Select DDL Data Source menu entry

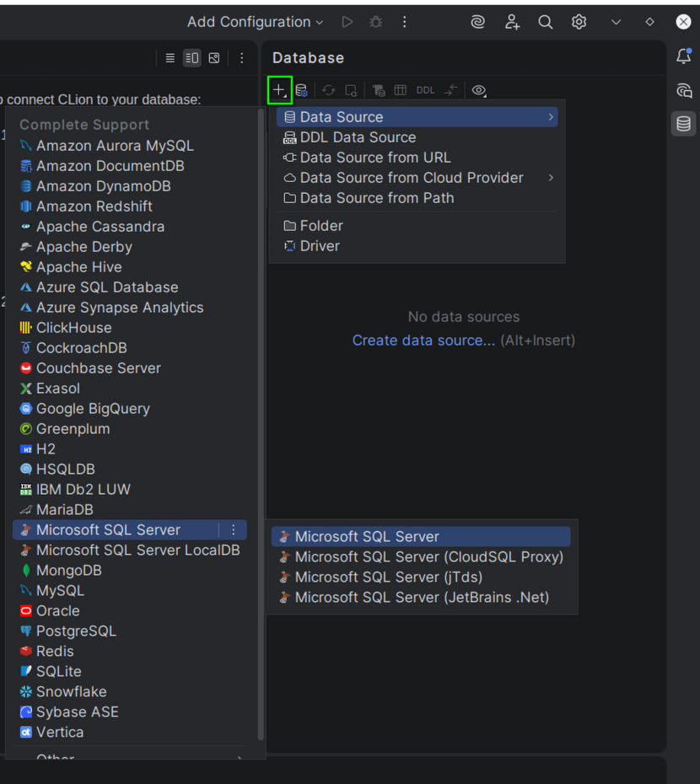(358, 137)
